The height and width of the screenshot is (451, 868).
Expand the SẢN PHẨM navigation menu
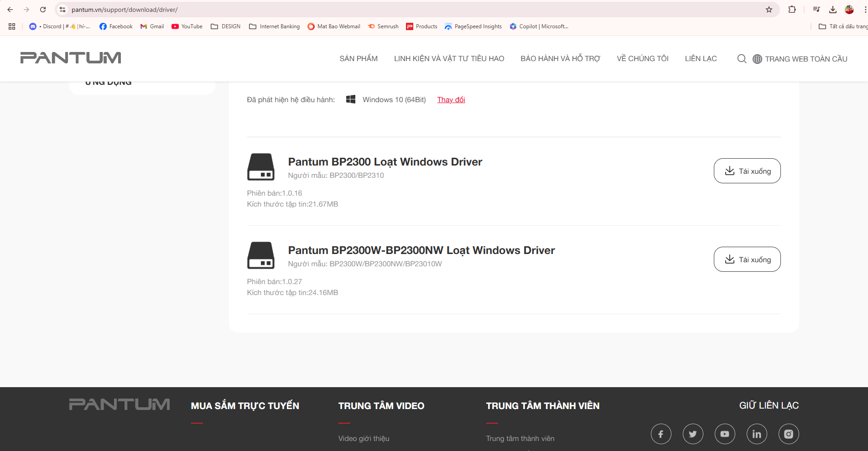pos(359,59)
